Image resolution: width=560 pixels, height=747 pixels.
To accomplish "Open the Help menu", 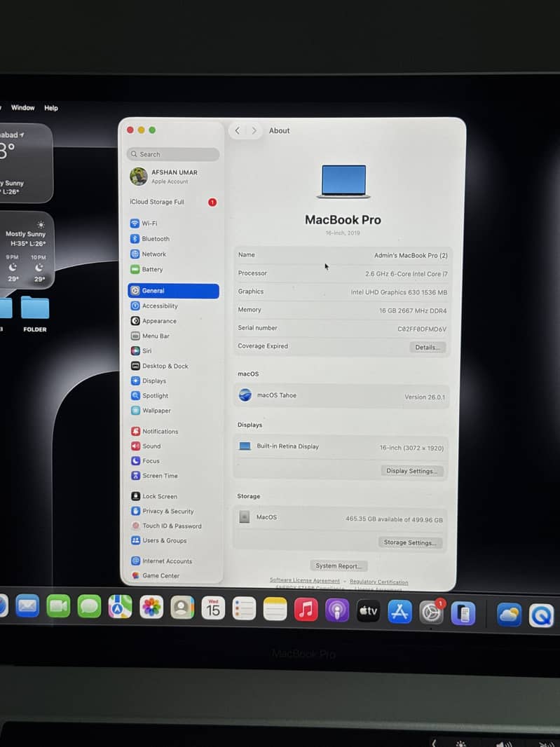I will (x=51, y=108).
